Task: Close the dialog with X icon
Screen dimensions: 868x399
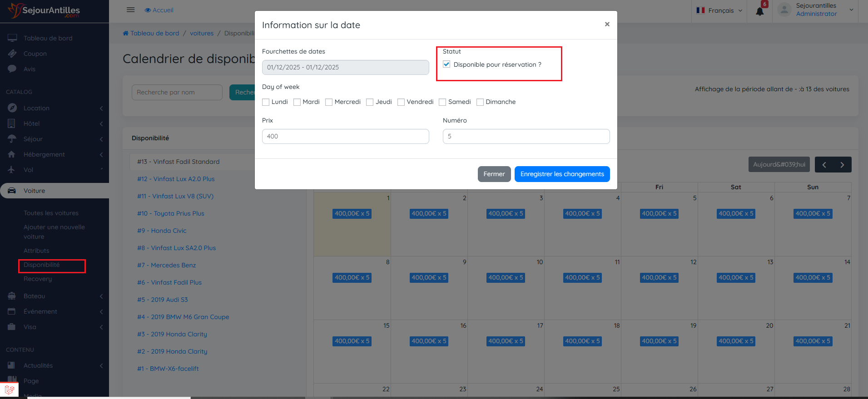Action: (x=607, y=25)
